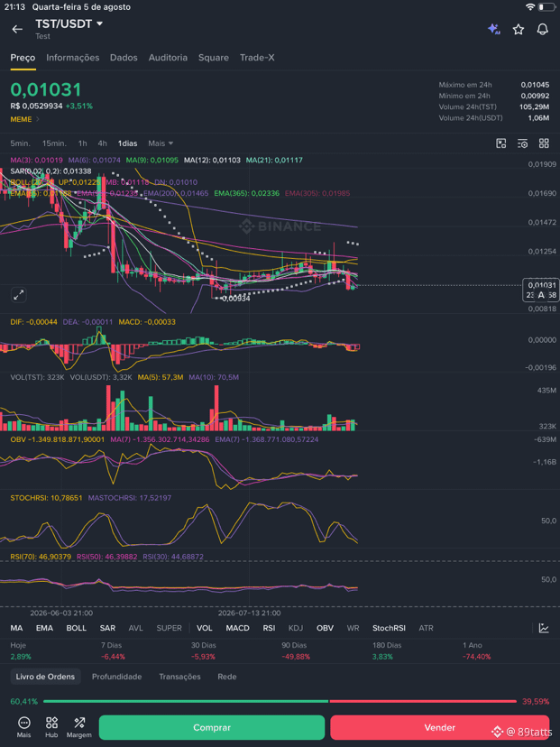This screenshot has height=747, width=560.
Task: Switch to the Informações tab
Action: pyautogui.click(x=73, y=58)
